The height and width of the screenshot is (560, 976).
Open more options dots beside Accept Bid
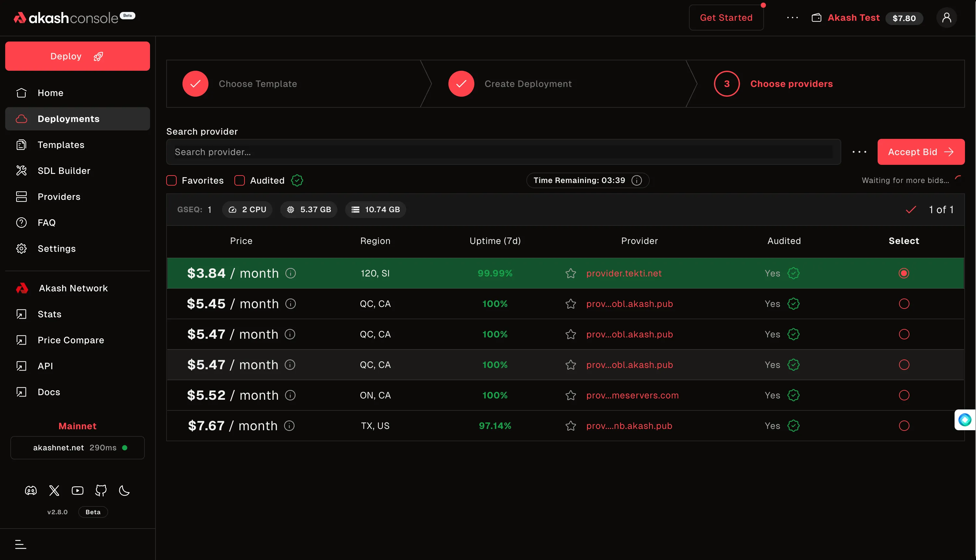coord(859,152)
